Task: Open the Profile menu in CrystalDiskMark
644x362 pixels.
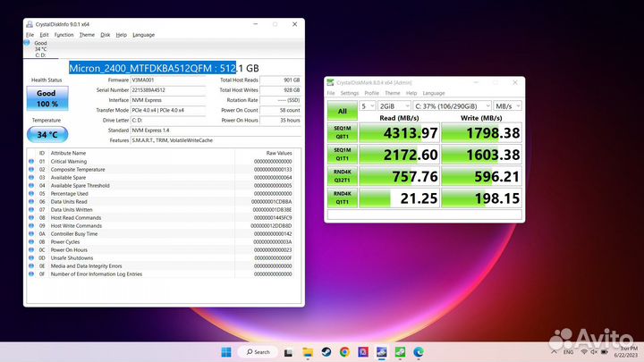Action: (x=372, y=93)
